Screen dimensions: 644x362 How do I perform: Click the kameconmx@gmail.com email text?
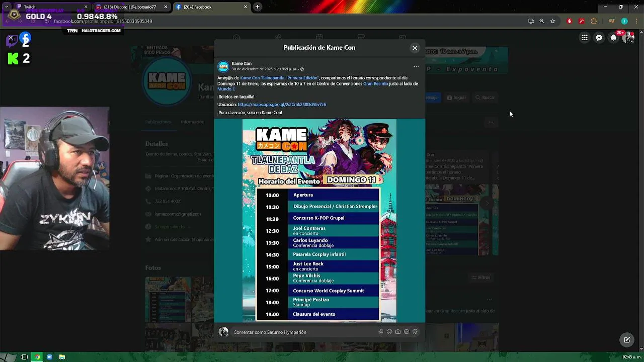point(178,214)
